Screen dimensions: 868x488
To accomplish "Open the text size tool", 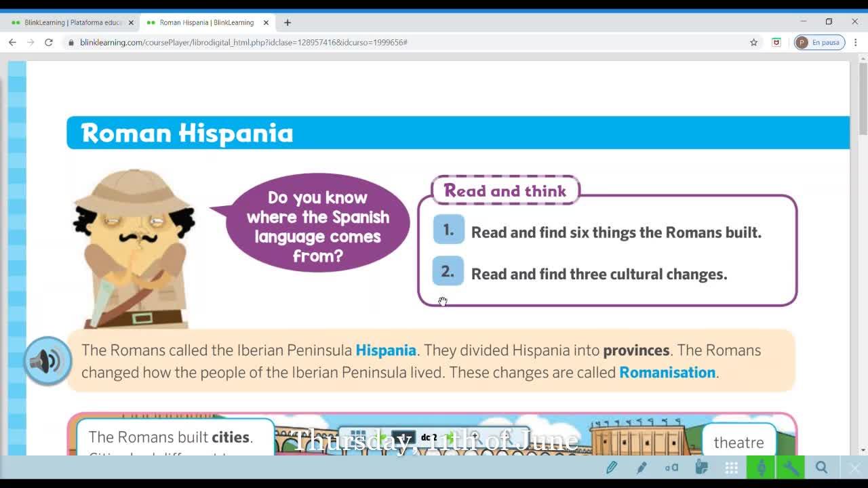I will [x=671, y=467].
